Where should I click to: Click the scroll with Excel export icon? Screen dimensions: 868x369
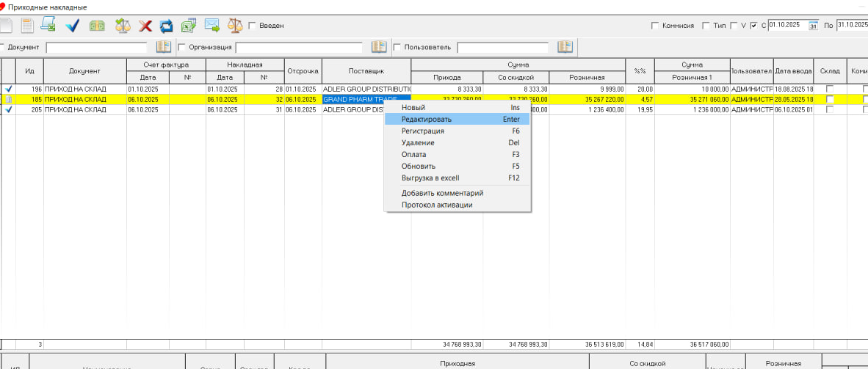[x=48, y=26]
